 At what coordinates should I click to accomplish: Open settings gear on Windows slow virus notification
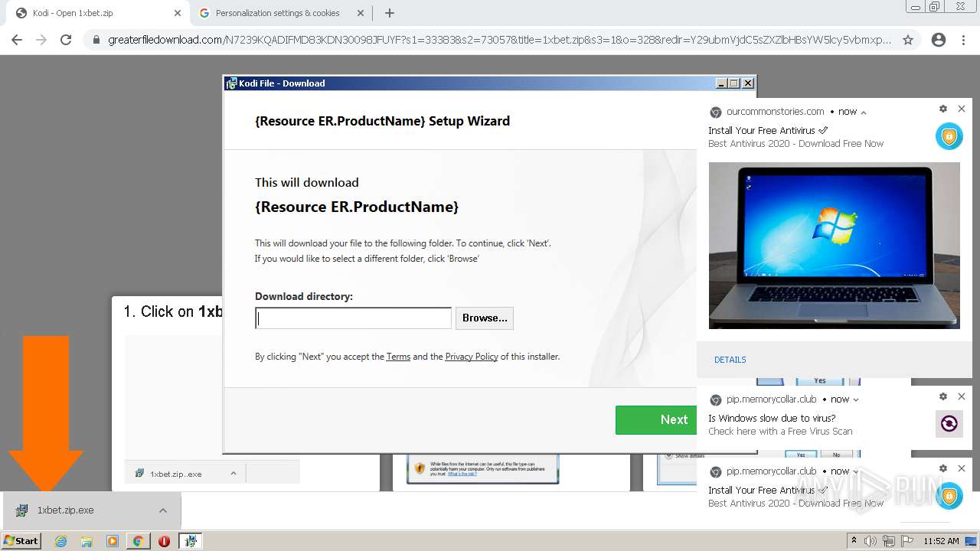click(x=943, y=396)
